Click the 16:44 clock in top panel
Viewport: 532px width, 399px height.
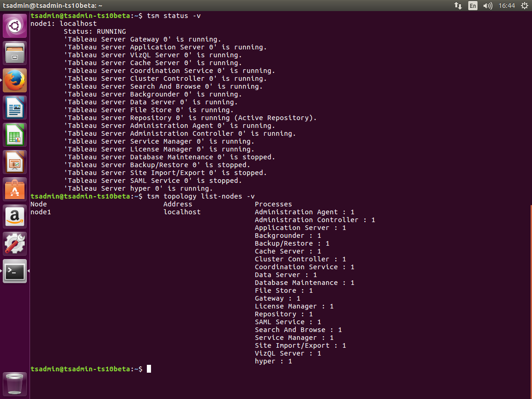507,6
